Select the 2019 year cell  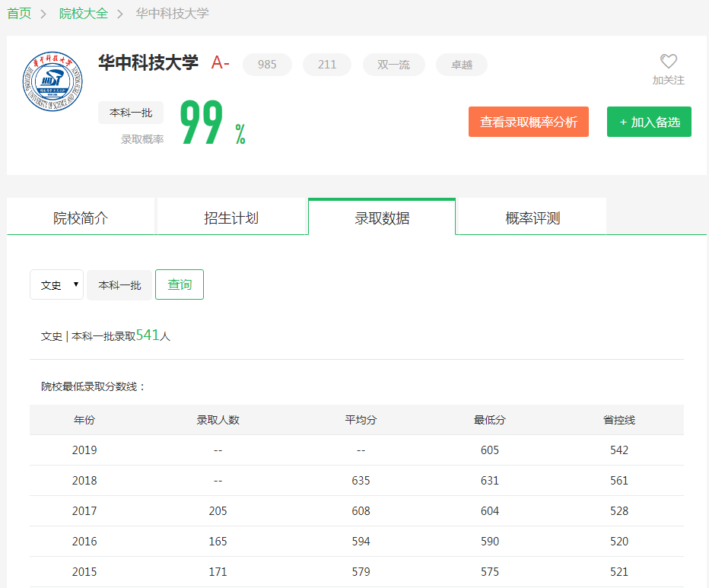coord(84,450)
